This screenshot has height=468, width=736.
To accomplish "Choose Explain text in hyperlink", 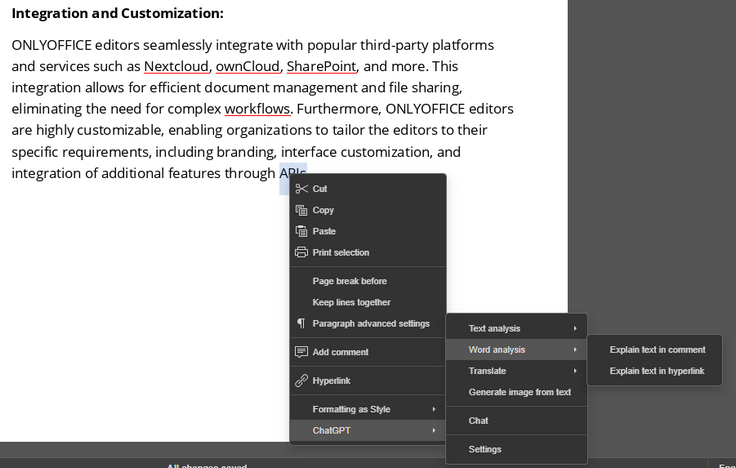I will (657, 371).
